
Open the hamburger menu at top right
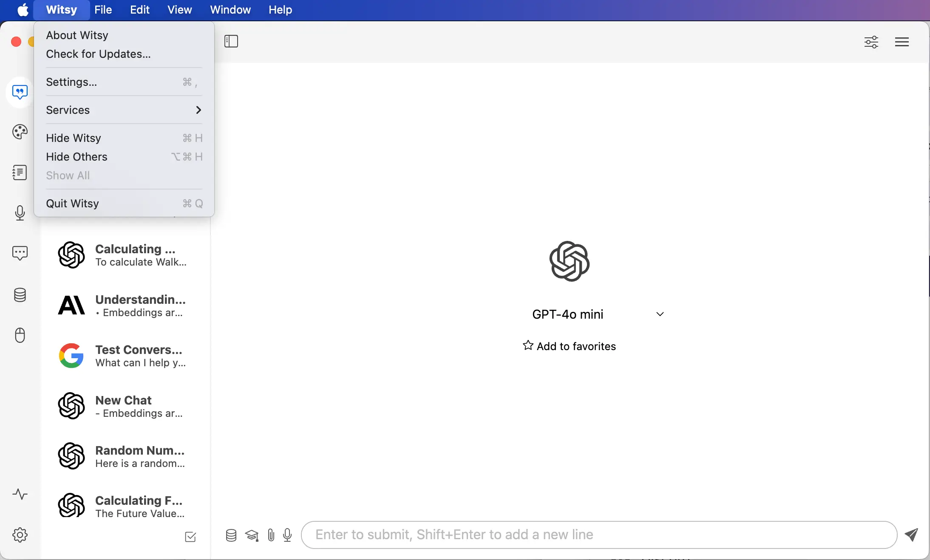(x=902, y=42)
